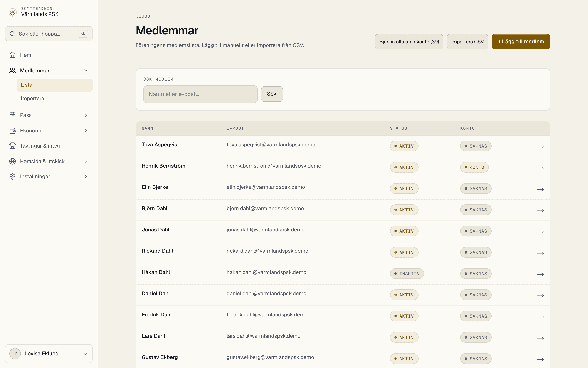588x368 pixels.
Task: Open Fredrik Dahl row arrow
Action: (540, 317)
